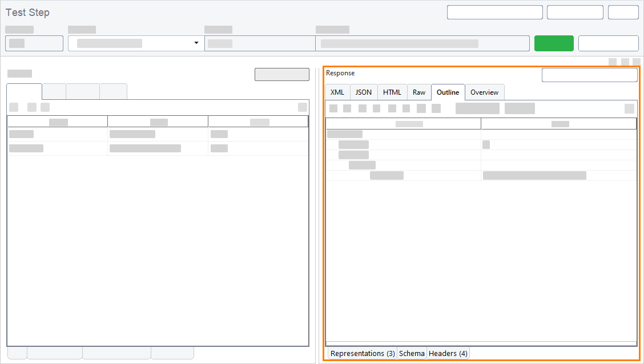Switch to the XML response tab
The width and height of the screenshot is (644, 364).
[337, 92]
